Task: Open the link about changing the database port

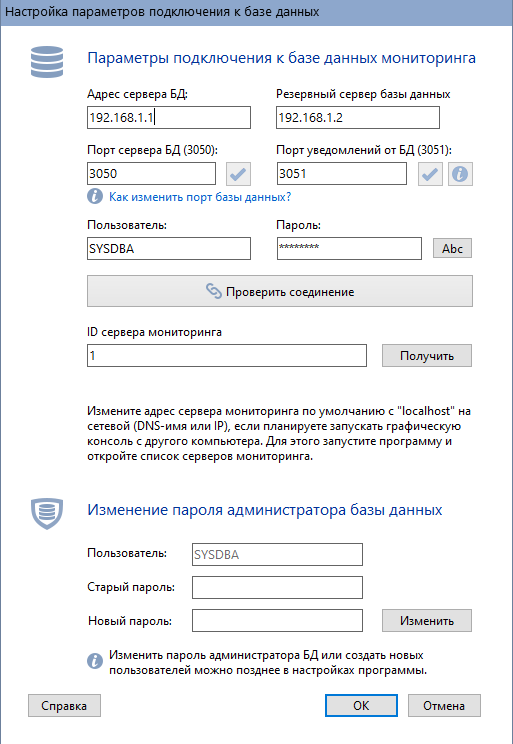Action: pos(200,197)
